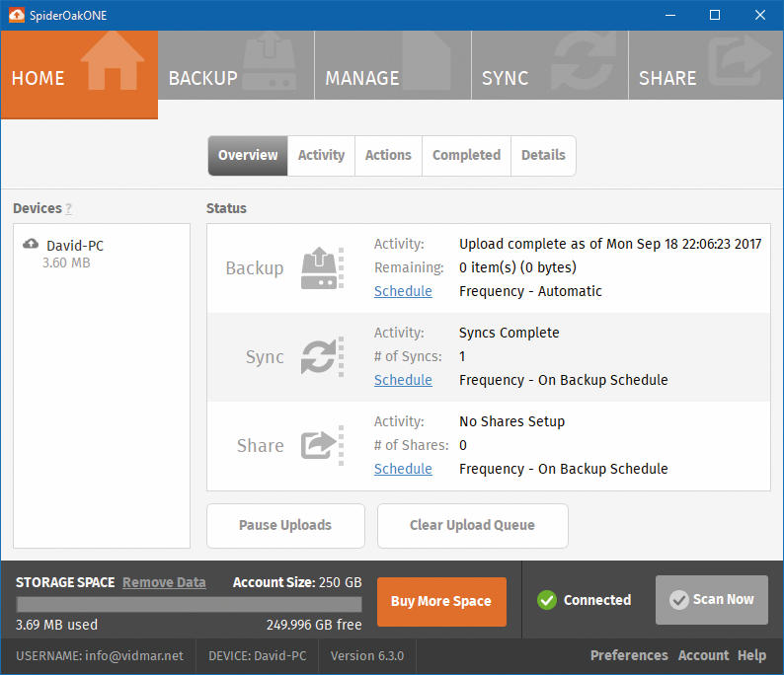View the Completed sub-tab

tap(466, 155)
